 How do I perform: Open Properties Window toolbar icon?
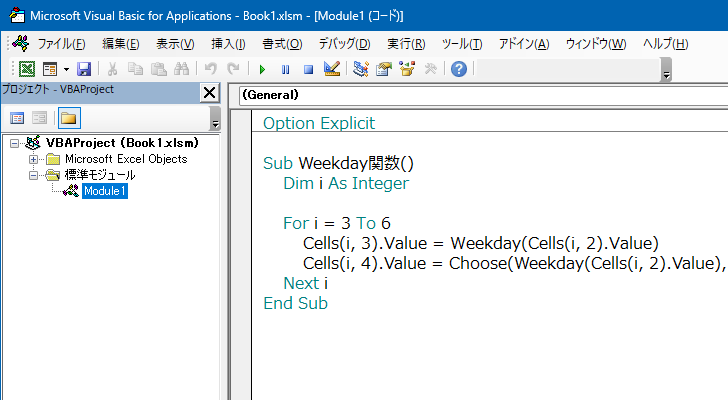click(x=384, y=69)
